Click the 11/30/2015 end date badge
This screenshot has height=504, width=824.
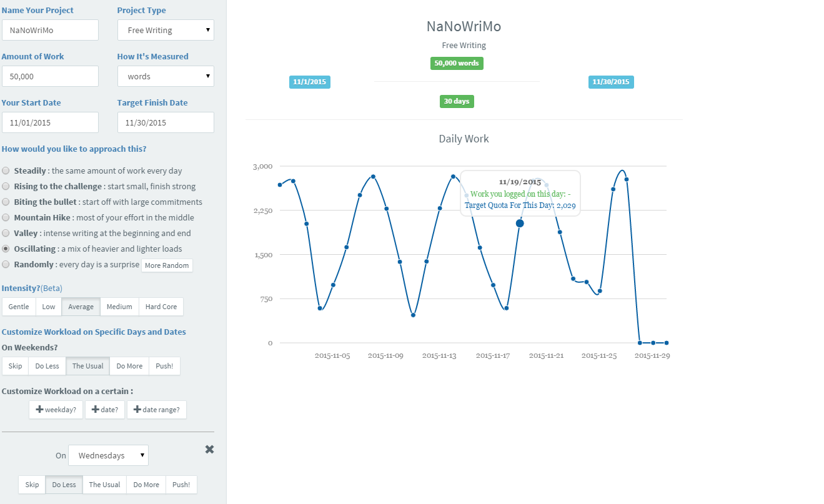[x=611, y=82]
